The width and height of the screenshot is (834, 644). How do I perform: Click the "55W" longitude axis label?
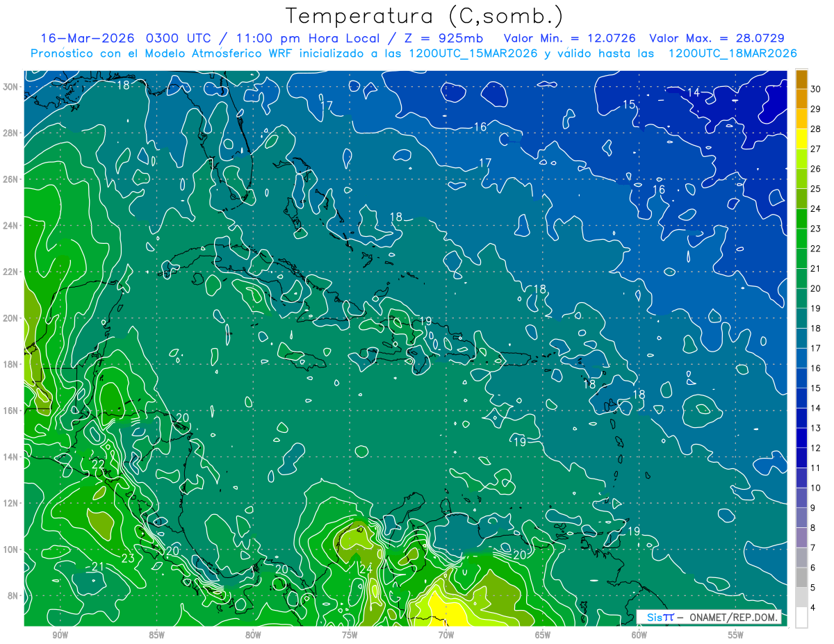(x=735, y=636)
